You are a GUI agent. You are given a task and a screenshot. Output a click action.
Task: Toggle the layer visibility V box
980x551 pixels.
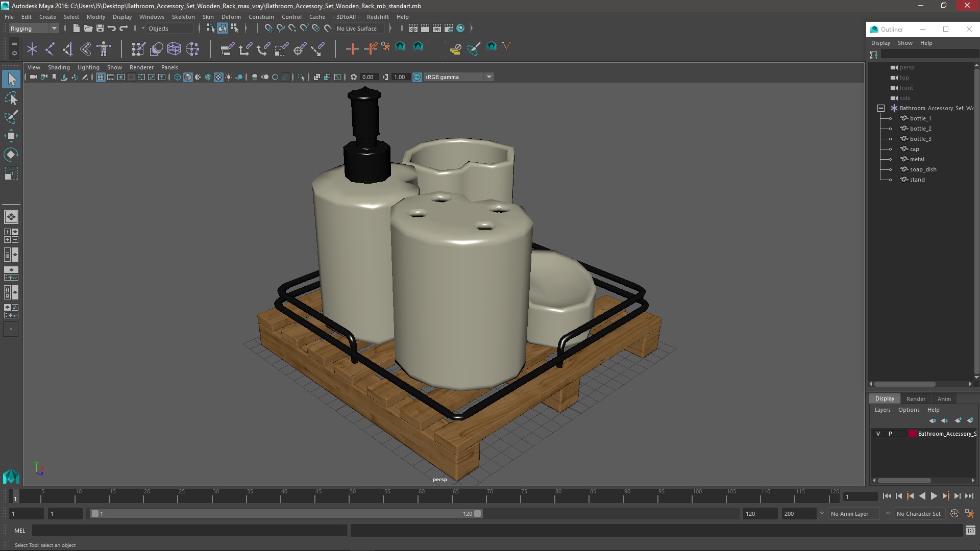pyautogui.click(x=878, y=434)
